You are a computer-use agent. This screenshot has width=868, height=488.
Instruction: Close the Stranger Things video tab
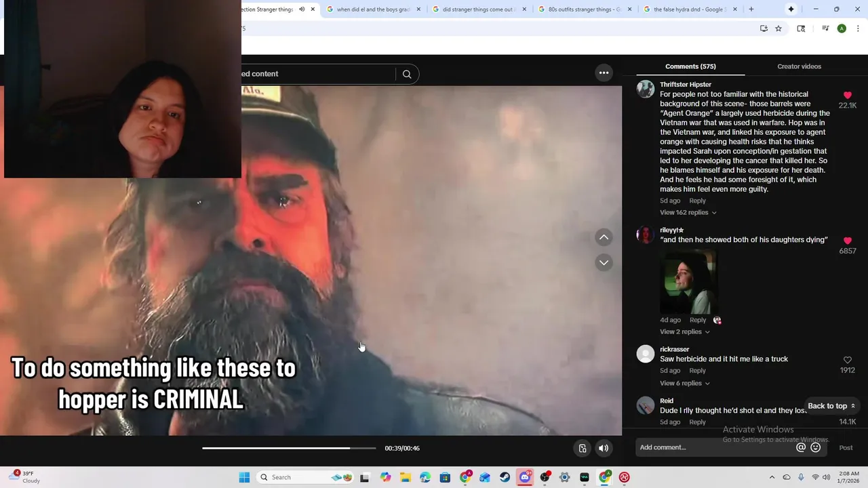point(313,9)
